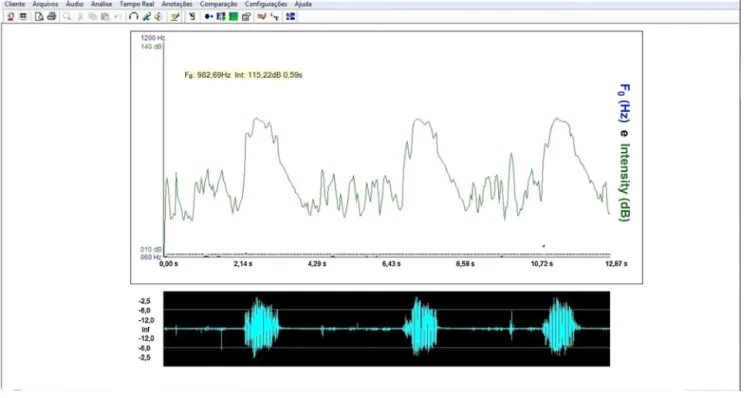Open the Comparação menu
Viewport: 744px width, 398px height.
coord(218,4)
